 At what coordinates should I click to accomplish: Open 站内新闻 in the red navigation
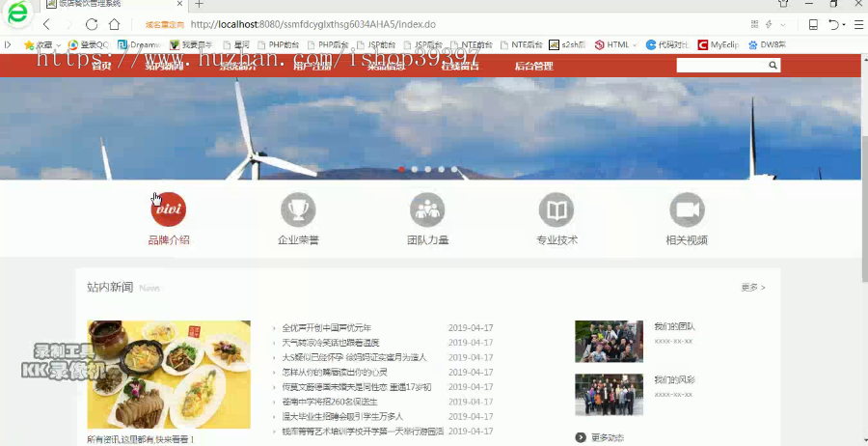(164, 66)
